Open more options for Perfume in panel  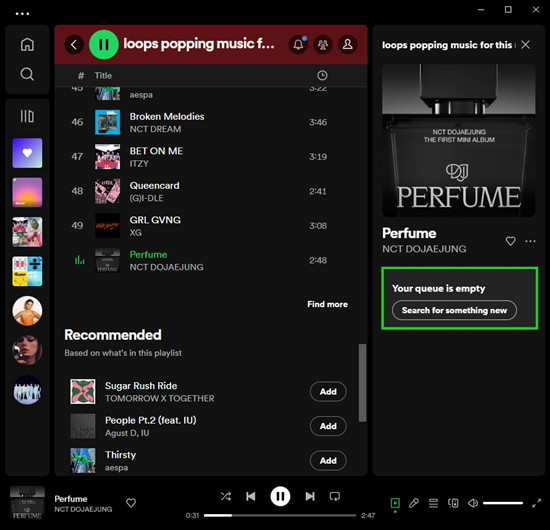(530, 241)
